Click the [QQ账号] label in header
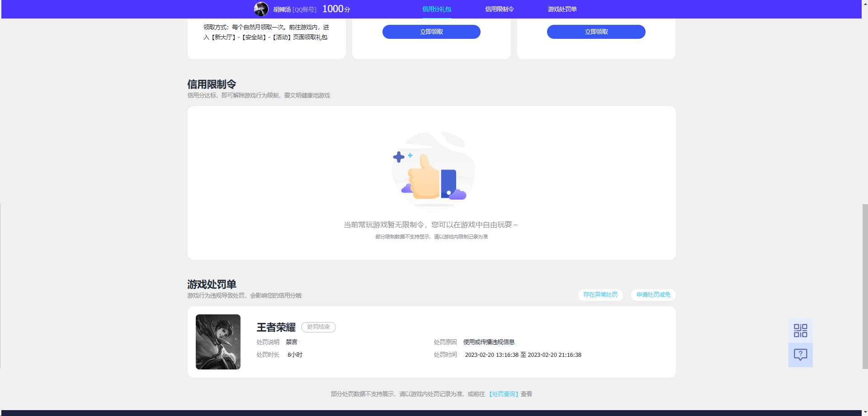 point(305,9)
